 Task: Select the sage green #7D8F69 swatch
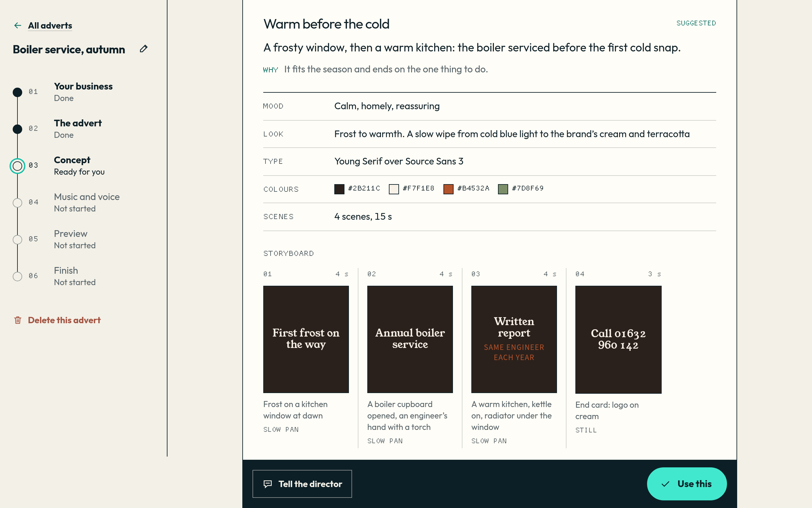pyautogui.click(x=503, y=189)
